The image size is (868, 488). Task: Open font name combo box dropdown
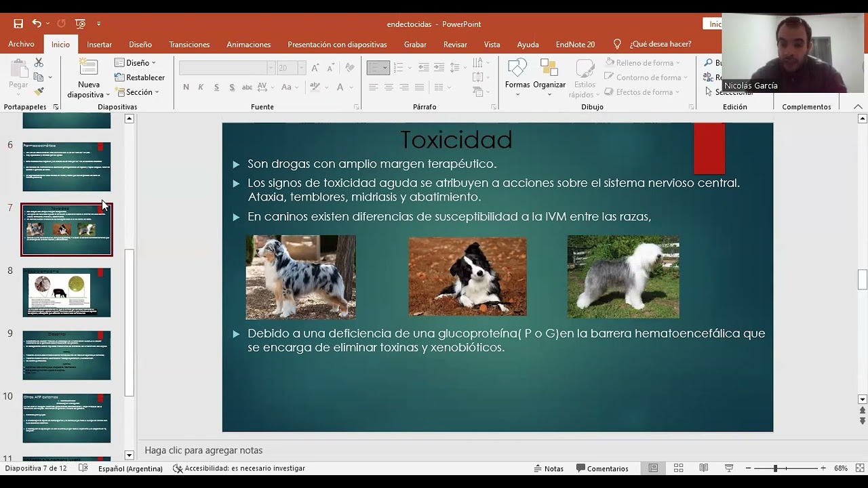[271, 68]
